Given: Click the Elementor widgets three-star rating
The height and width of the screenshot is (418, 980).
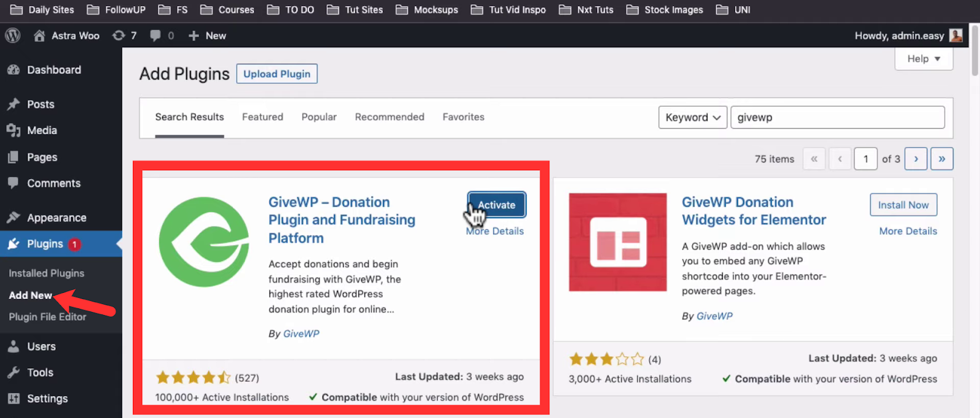Looking at the screenshot, I should click(x=606, y=359).
